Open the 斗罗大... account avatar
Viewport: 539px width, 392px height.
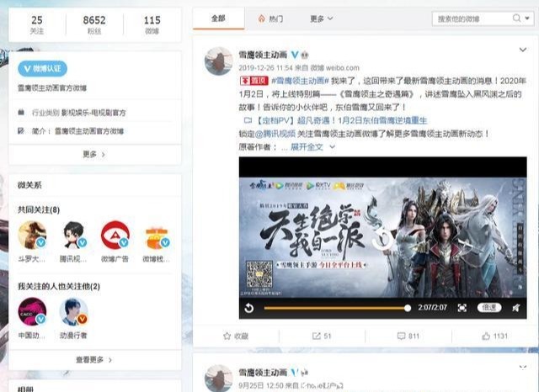pos(32,235)
